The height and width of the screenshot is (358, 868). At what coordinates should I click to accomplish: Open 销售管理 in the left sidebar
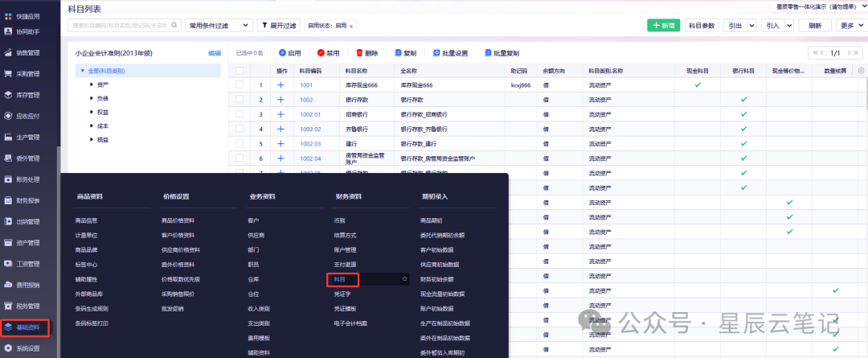(28, 52)
